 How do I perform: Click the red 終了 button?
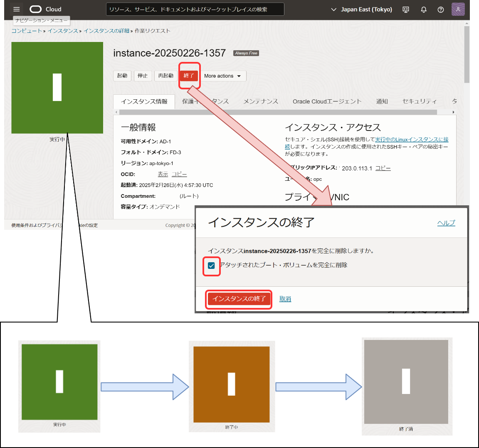pyautogui.click(x=189, y=76)
